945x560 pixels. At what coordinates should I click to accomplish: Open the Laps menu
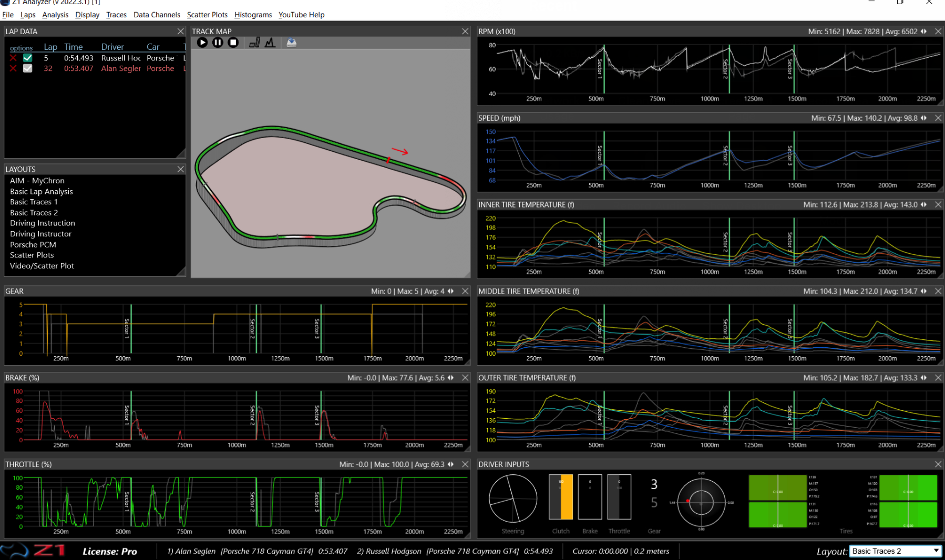pos(28,15)
